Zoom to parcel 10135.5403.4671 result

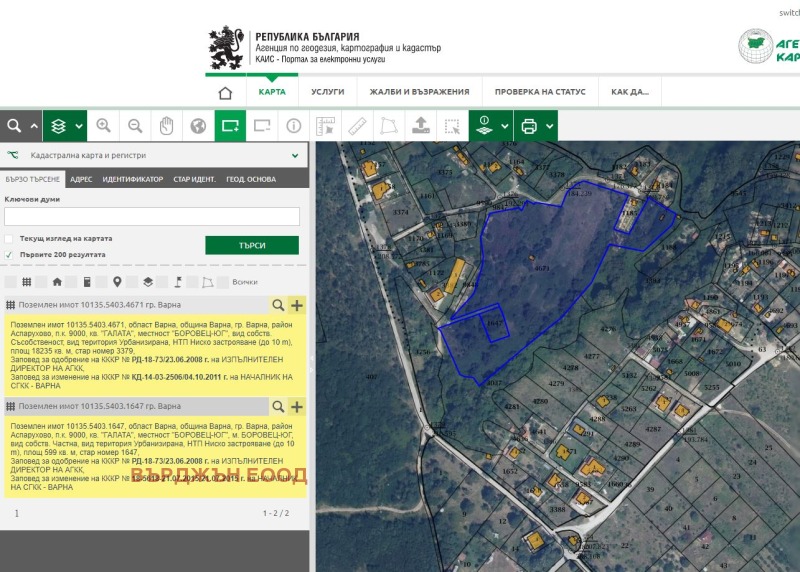pos(278,305)
